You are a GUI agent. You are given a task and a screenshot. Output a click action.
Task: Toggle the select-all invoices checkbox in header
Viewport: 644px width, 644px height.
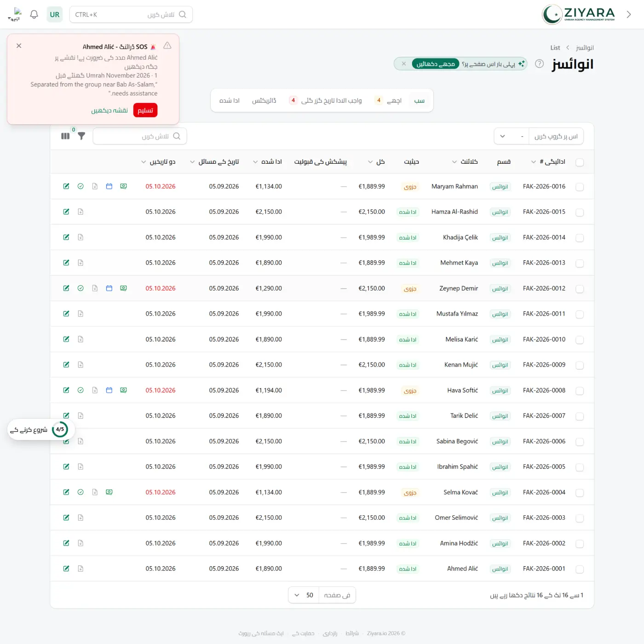(x=580, y=162)
